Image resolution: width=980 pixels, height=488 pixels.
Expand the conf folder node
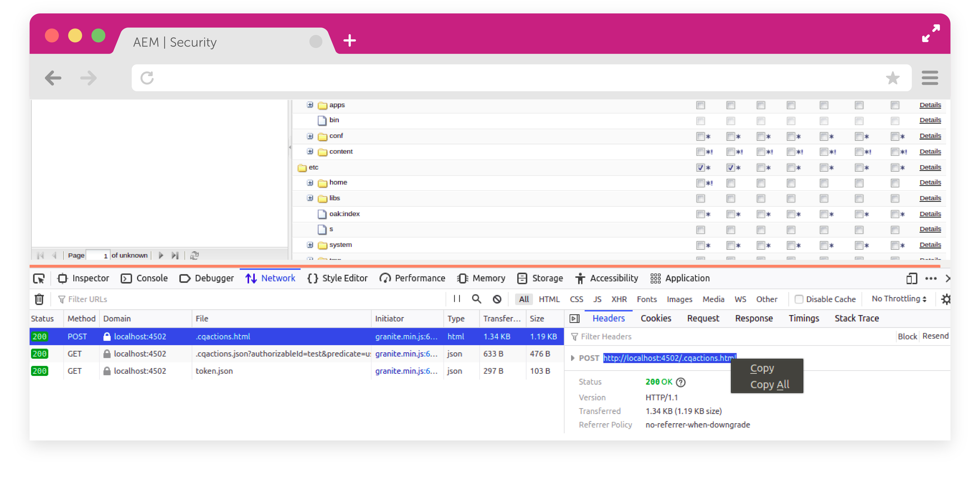pos(310,136)
